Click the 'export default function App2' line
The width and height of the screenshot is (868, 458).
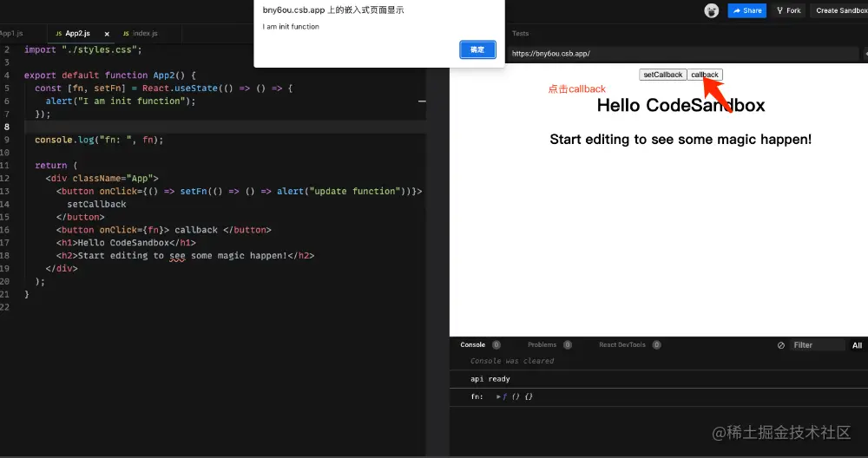(x=109, y=75)
